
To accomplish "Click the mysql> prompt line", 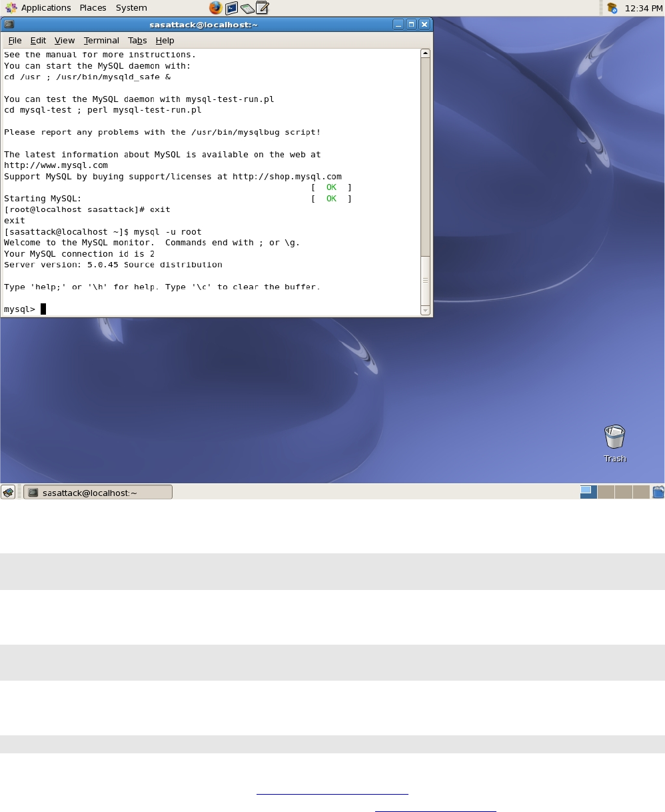I will [25, 309].
